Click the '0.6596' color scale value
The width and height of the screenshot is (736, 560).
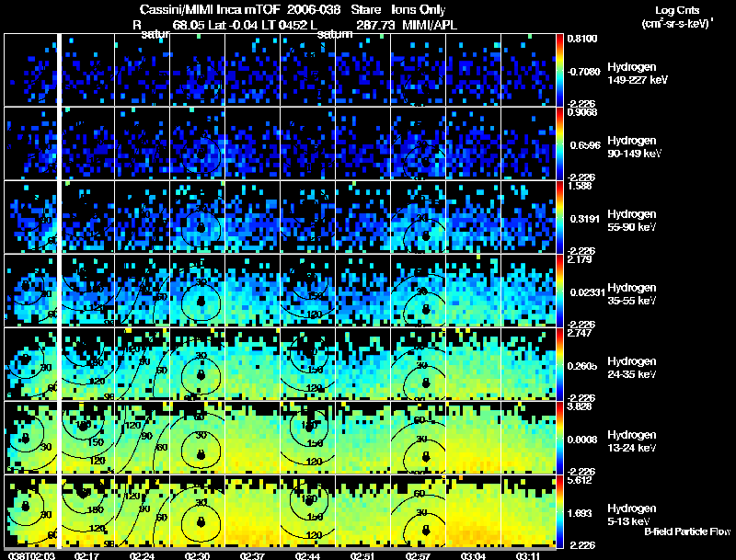click(585, 145)
